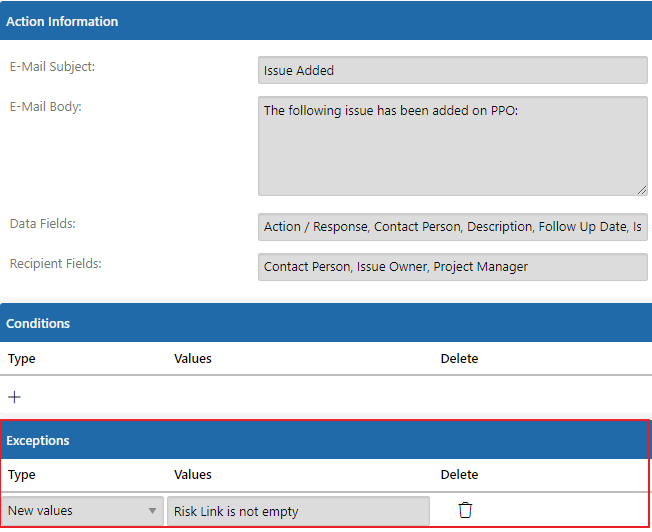Click into the E-Mail Body text area
Image resolution: width=652 pixels, height=532 pixels.
[452, 146]
